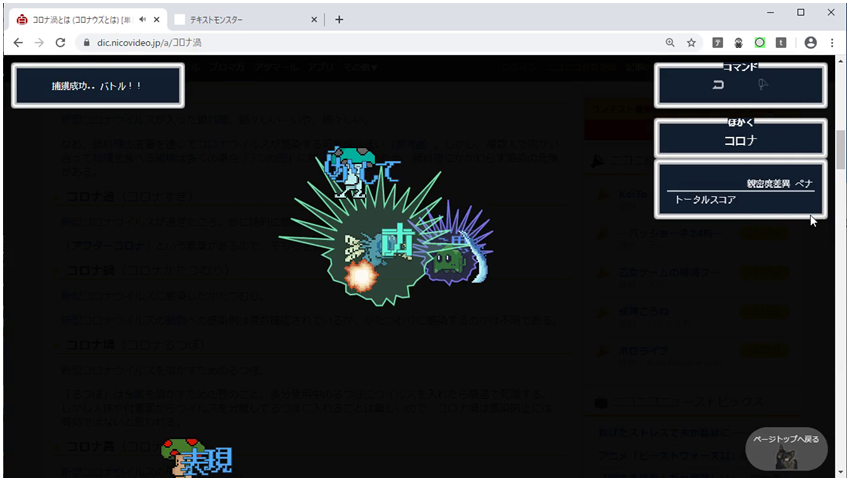This screenshot has height=482, width=851.
Task: Mute the コロナ渦とは tab audio
Action: point(143,20)
